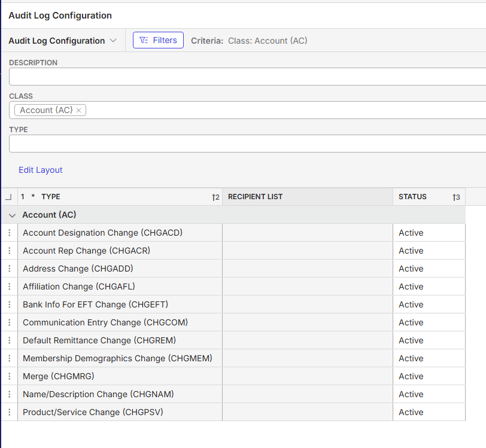
Task: Click Active status of Address Change row
Action: [411, 269]
